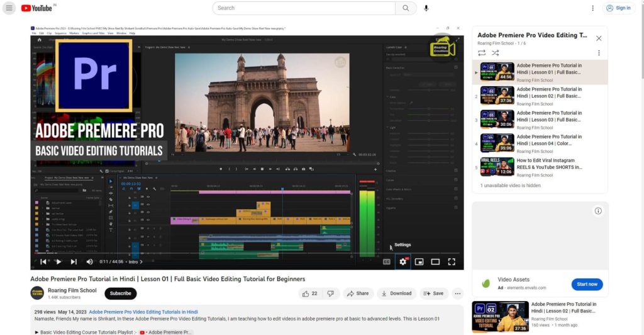Toggle closed captions CC button
This screenshot has width=644, height=335.
click(x=387, y=262)
